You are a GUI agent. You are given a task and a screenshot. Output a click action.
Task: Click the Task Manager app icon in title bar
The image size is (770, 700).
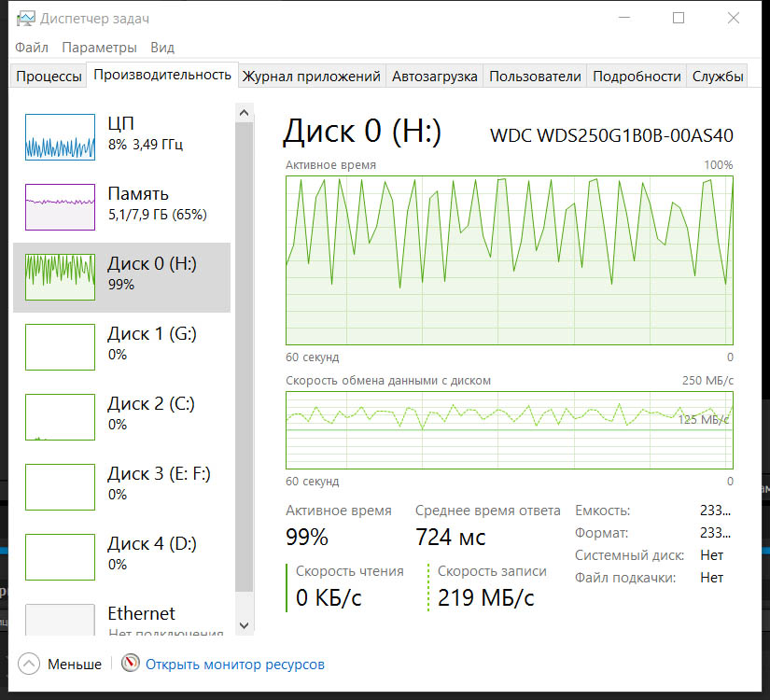pyautogui.click(x=24, y=19)
